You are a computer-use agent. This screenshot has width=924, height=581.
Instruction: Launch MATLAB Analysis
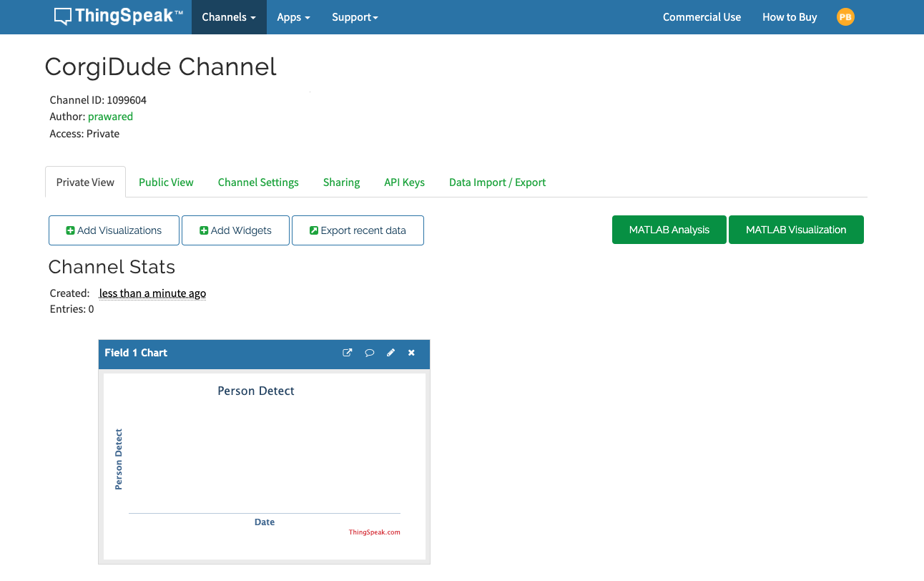coord(669,230)
